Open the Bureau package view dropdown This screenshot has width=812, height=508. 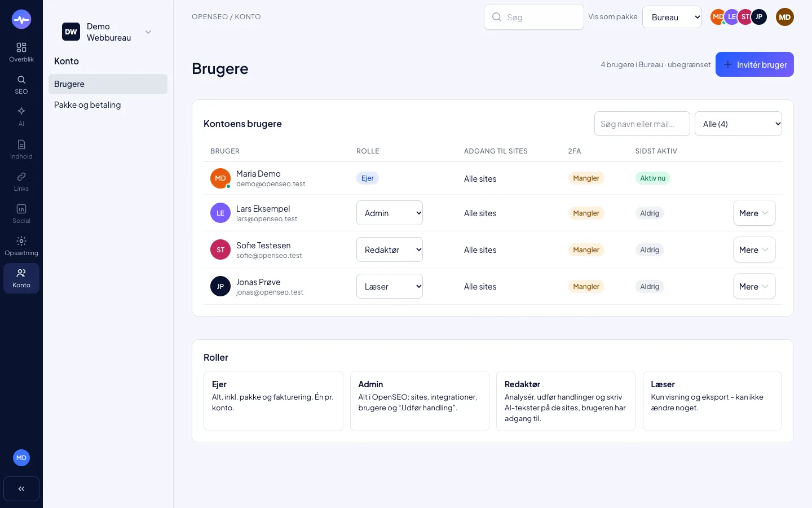pyautogui.click(x=672, y=17)
